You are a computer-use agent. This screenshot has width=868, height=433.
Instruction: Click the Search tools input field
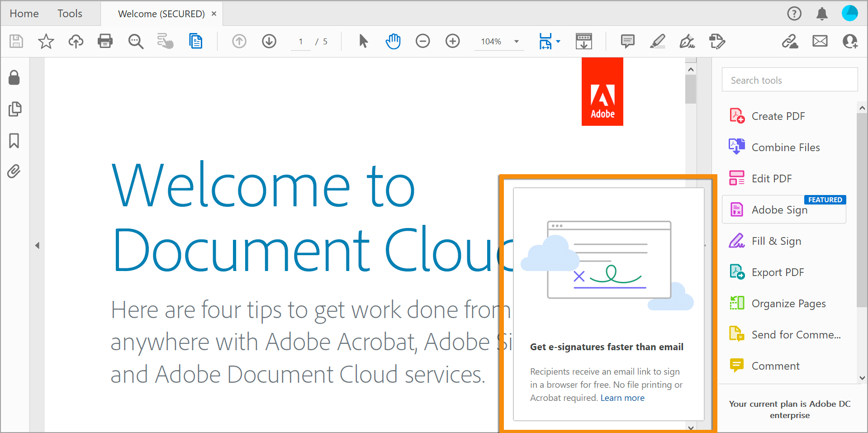point(789,80)
